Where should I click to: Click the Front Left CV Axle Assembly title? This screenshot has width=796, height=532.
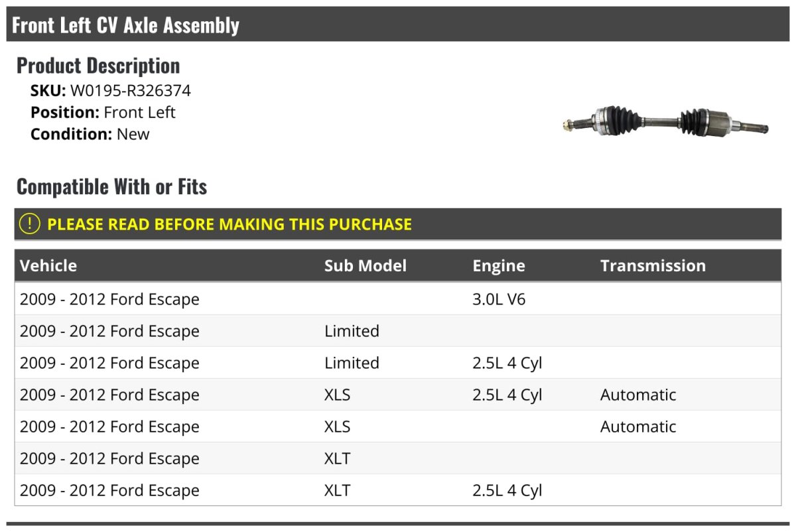[x=125, y=25]
